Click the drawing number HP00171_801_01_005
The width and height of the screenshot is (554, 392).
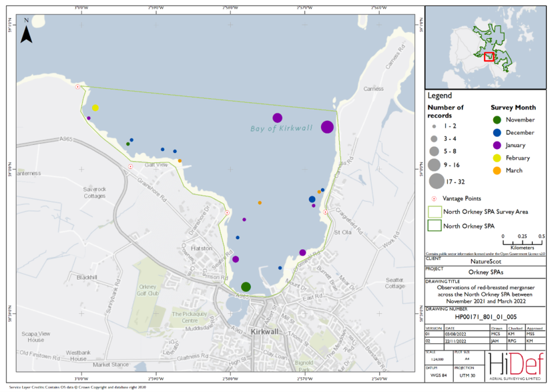[x=485, y=317]
